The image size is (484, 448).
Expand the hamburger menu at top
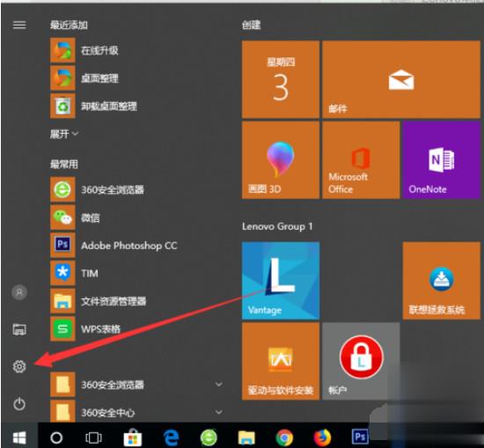pyautogui.click(x=19, y=25)
